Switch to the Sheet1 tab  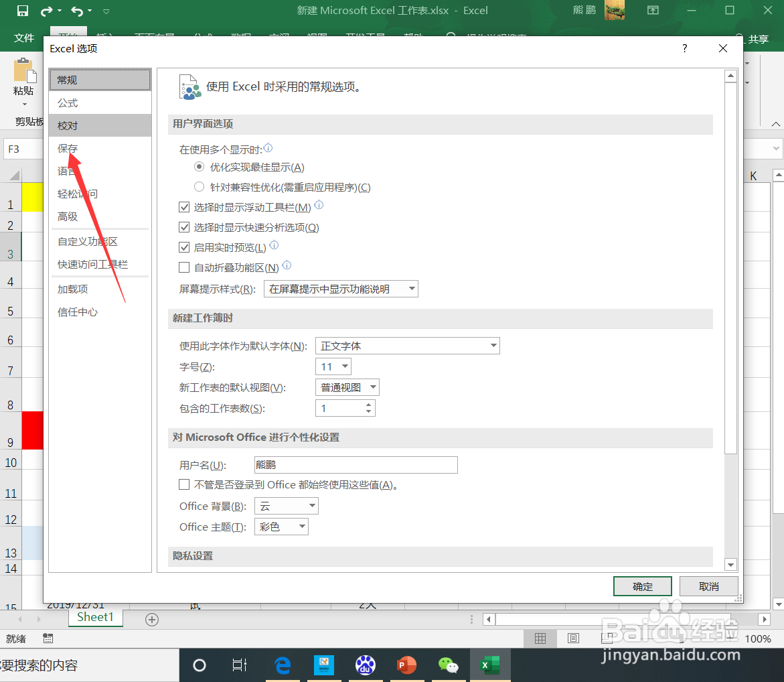[96, 617]
